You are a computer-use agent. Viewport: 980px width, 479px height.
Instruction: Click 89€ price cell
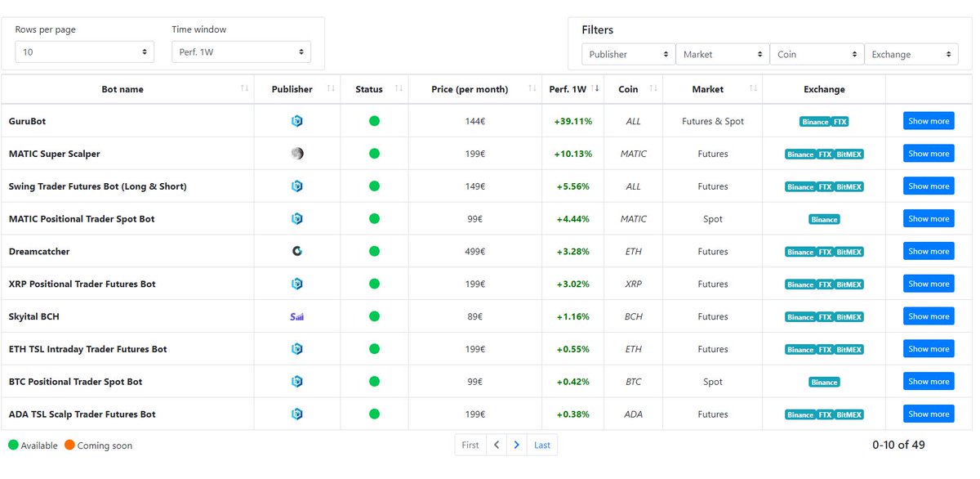(x=474, y=316)
